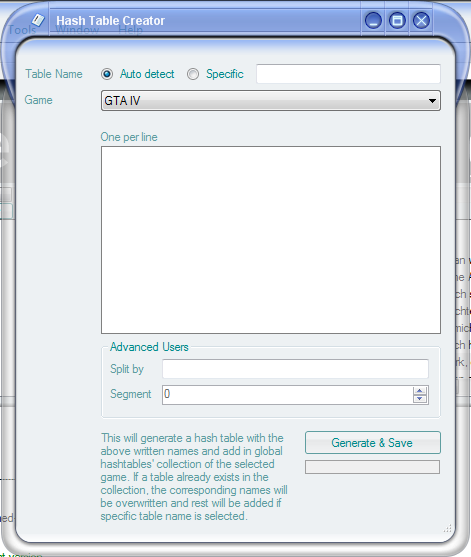Click inside the One per line text area

point(271,240)
